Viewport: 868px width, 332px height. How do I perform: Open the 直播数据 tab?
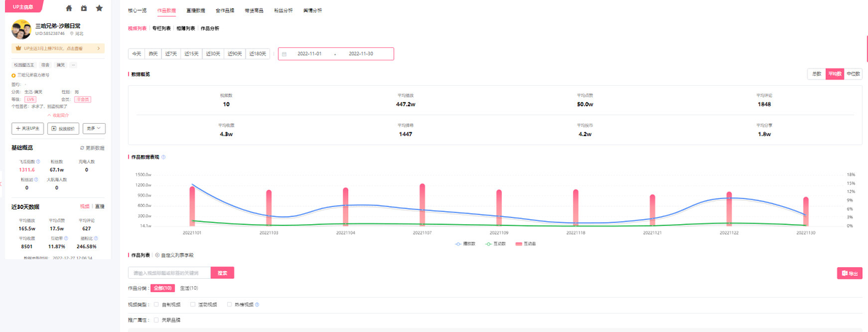(x=195, y=10)
